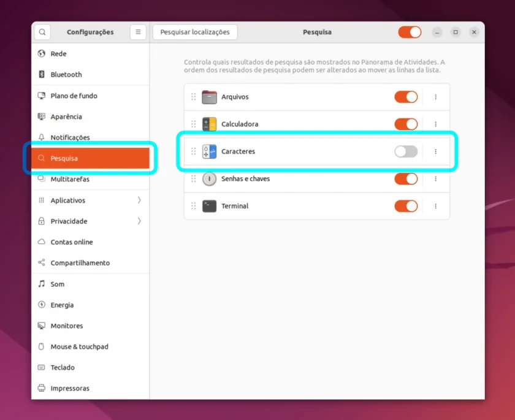Click the globe icon next to Rede
The width and height of the screenshot is (515, 420).
42,53
